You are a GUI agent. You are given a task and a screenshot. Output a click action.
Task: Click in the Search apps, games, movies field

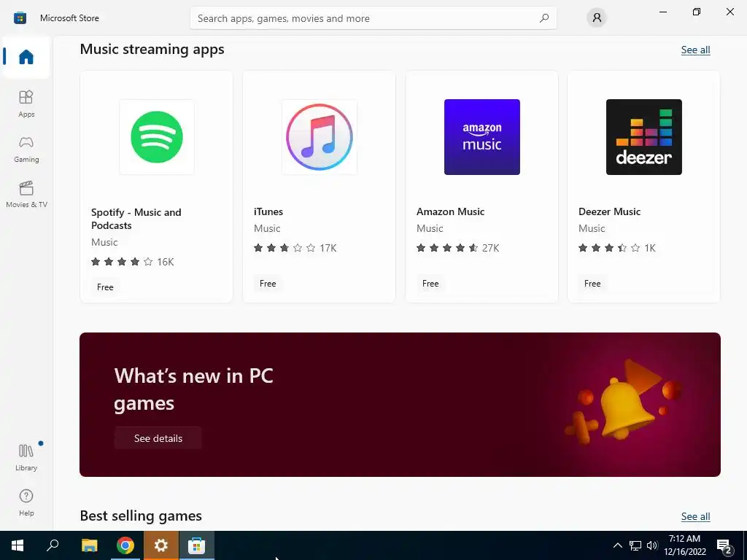point(373,18)
